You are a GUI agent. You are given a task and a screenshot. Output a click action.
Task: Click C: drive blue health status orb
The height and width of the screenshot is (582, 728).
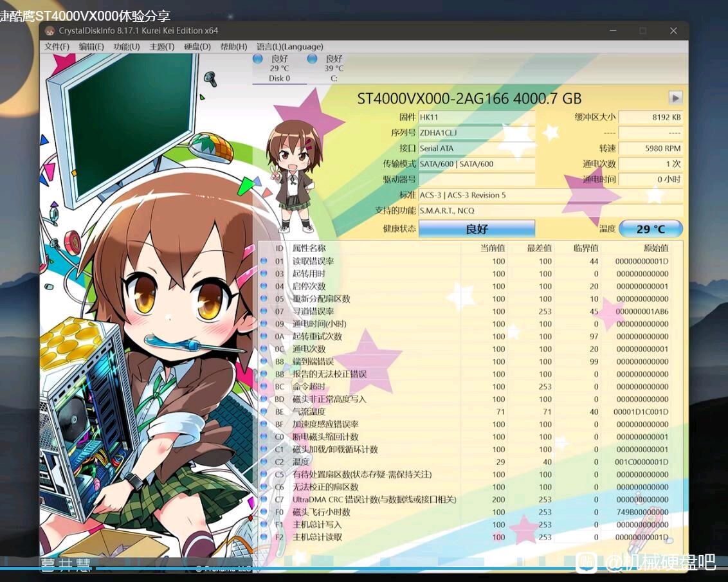[312, 59]
